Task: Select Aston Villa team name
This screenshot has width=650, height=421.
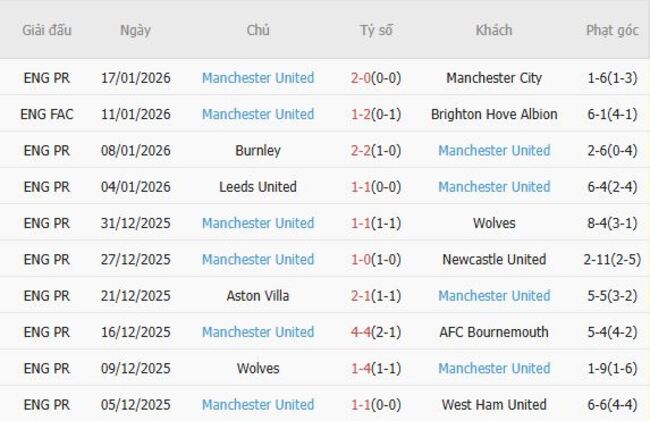Action: (257, 296)
